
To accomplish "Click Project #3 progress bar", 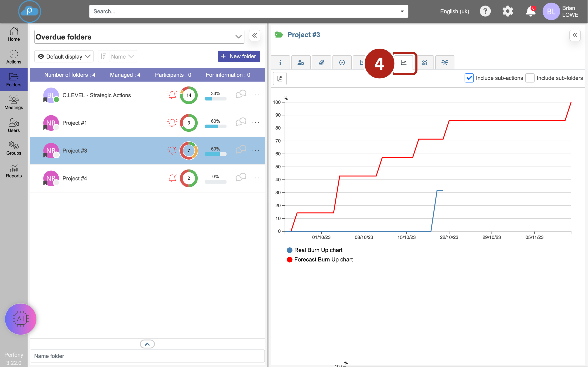I will [215, 154].
